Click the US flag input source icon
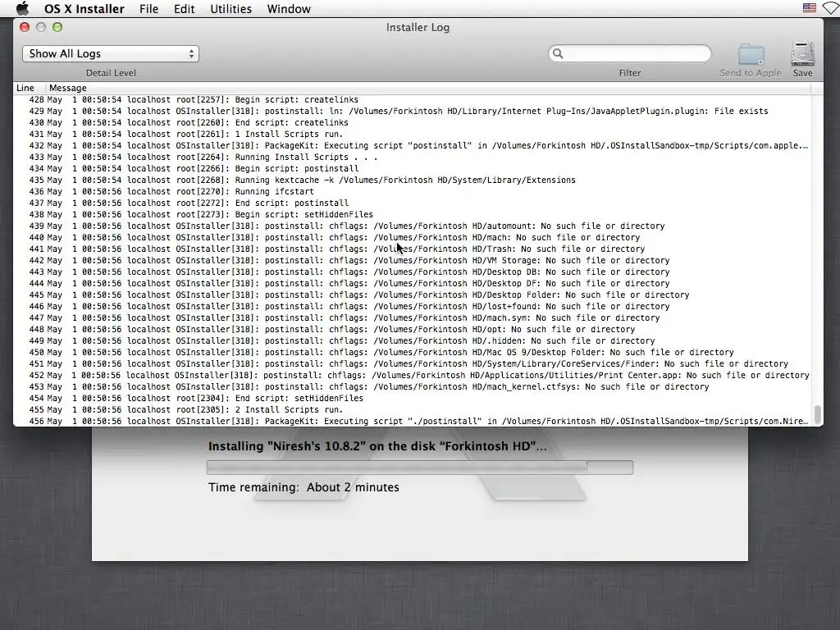The image size is (840, 630). tap(809, 8)
